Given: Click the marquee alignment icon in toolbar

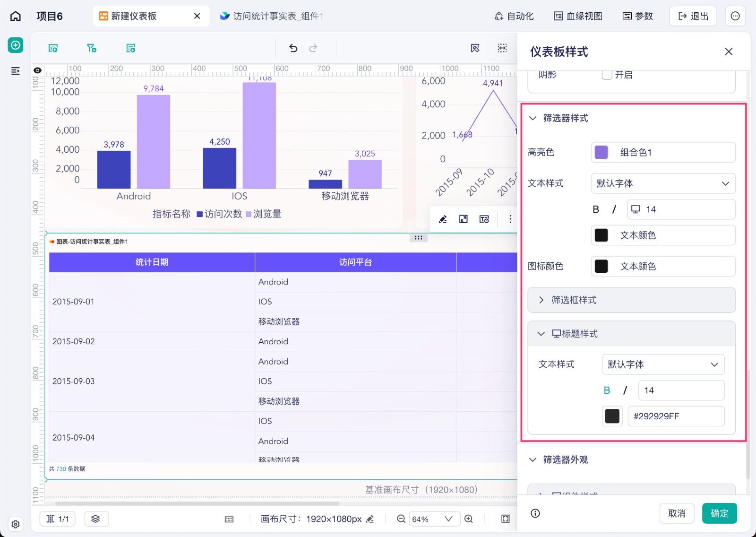Looking at the screenshot, I should (502, 48).
